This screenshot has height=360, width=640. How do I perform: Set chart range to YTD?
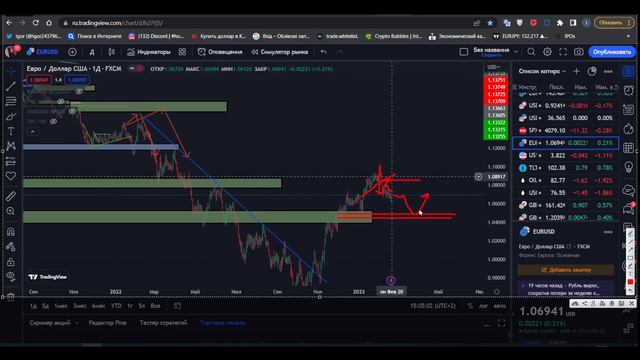pos(116,306)
